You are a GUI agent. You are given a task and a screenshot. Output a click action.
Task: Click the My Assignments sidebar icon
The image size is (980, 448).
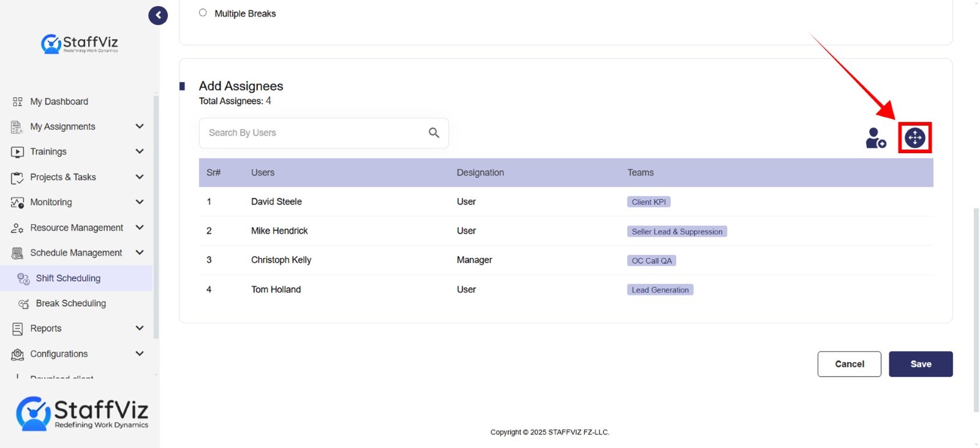point(17,127)
